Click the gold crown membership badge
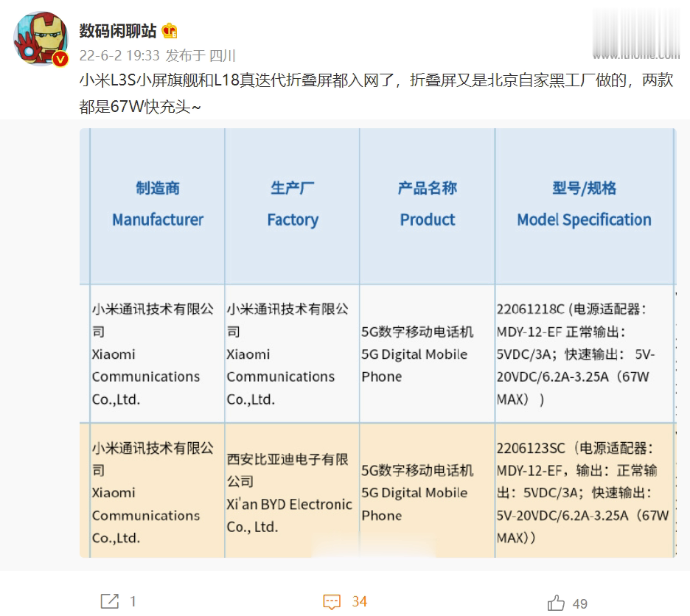Image resolution: width=690 pixels, height=616 pixels. coord(170,31)
